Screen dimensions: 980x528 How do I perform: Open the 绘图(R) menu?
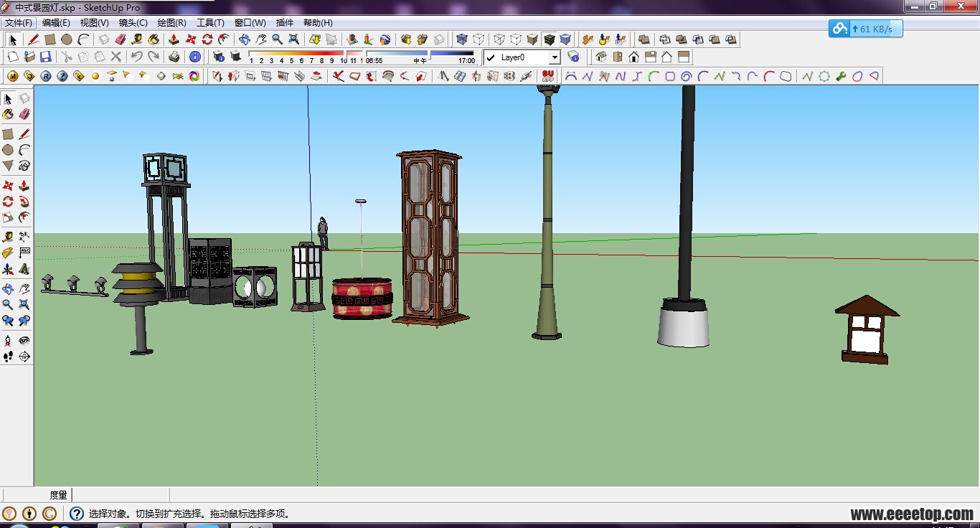pyautogui.click(x=171, y=23)
